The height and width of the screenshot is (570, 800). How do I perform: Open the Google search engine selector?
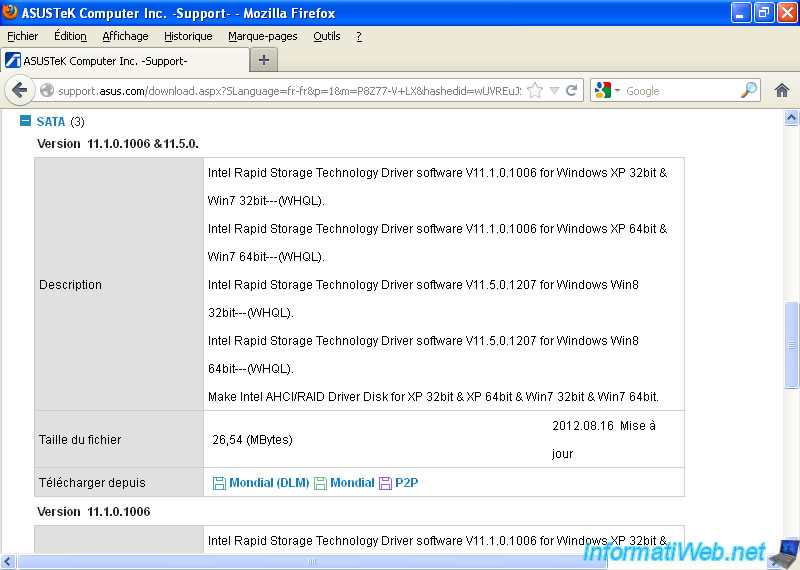tap(607, 90)
